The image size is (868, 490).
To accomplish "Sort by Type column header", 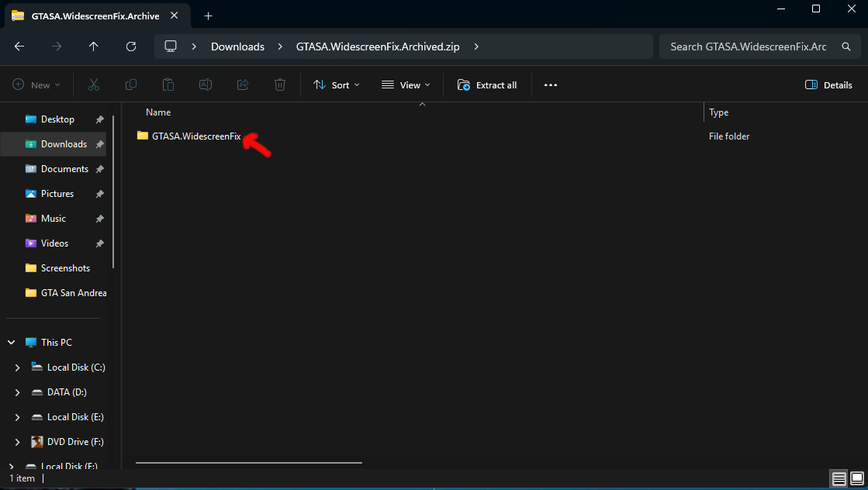I will (x=718, y=112).
